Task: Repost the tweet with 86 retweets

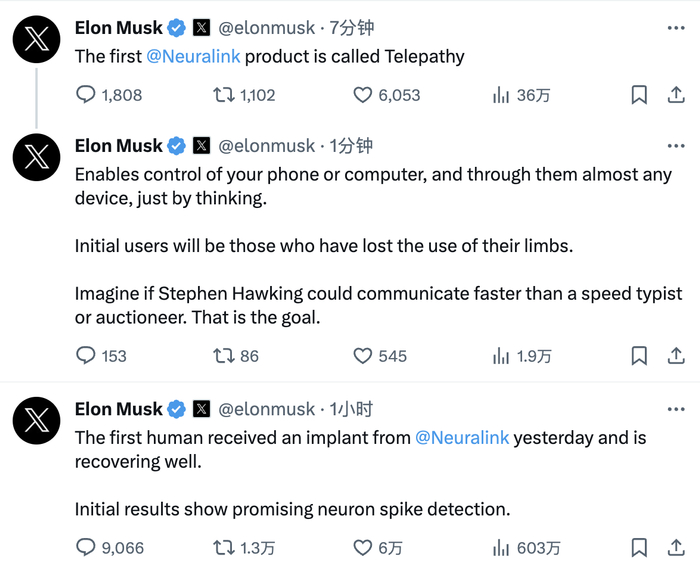Action: 225,355
